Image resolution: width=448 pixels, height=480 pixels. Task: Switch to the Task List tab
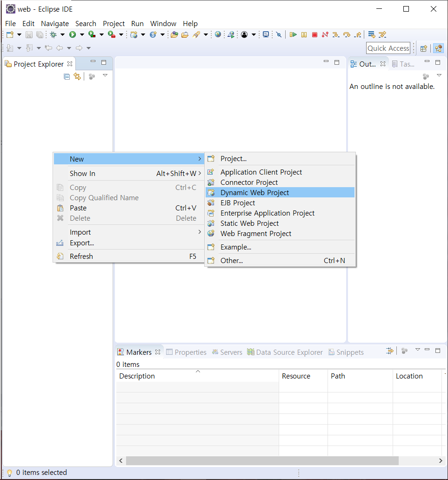(x=403, y=64)
